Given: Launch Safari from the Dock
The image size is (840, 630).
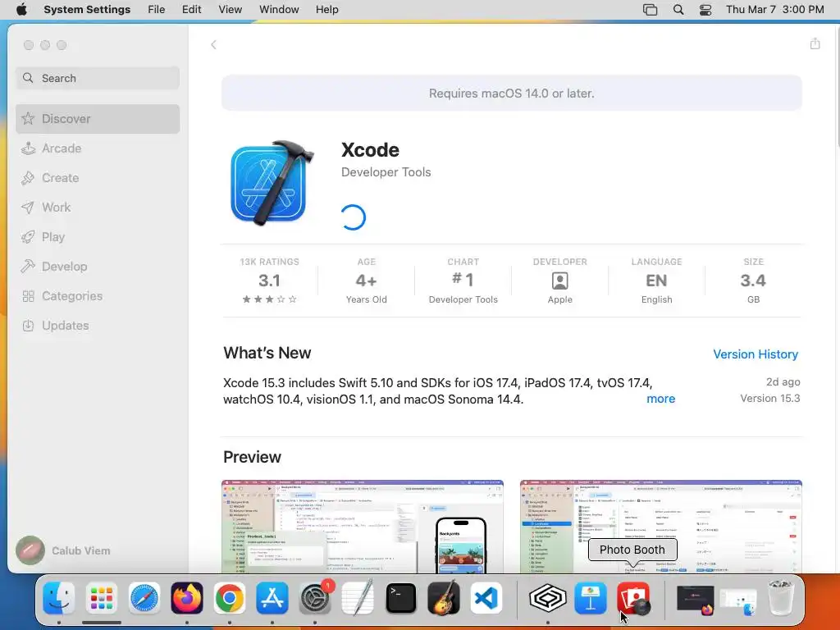Looking at the screenshot, I should (x=144, y=598).
